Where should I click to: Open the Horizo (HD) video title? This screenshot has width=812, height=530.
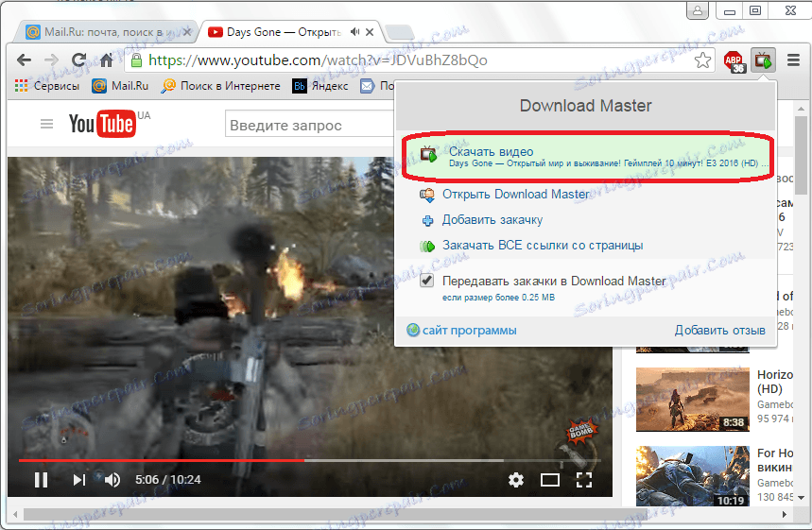775,382
